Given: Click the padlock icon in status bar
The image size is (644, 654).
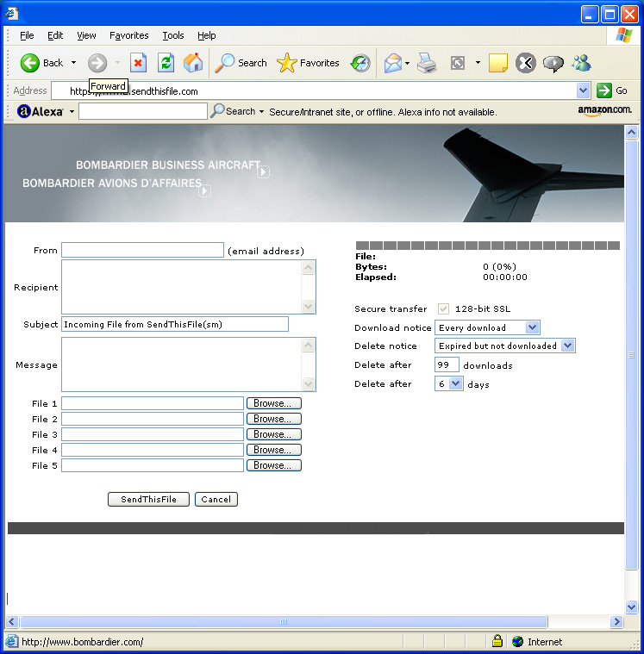Looking at the screenshot, I should (497, 641).
